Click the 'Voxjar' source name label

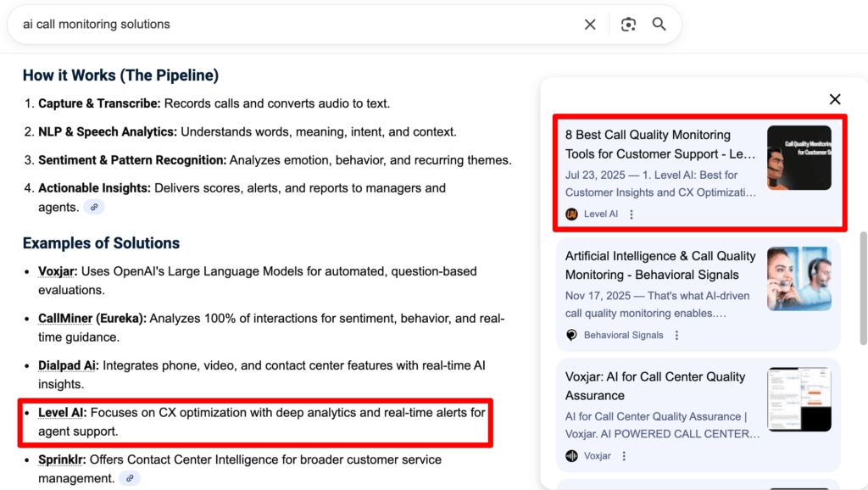pyautogui.click(x=598, y=456)
